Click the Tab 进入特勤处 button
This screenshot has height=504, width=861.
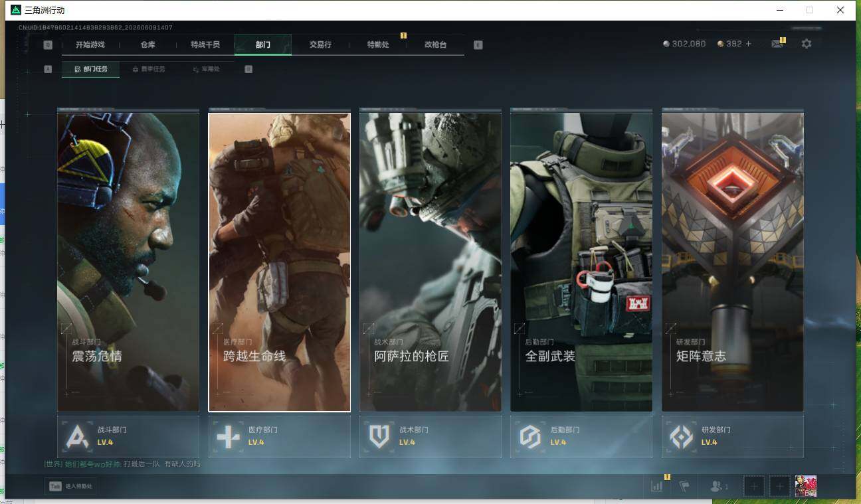70,486
